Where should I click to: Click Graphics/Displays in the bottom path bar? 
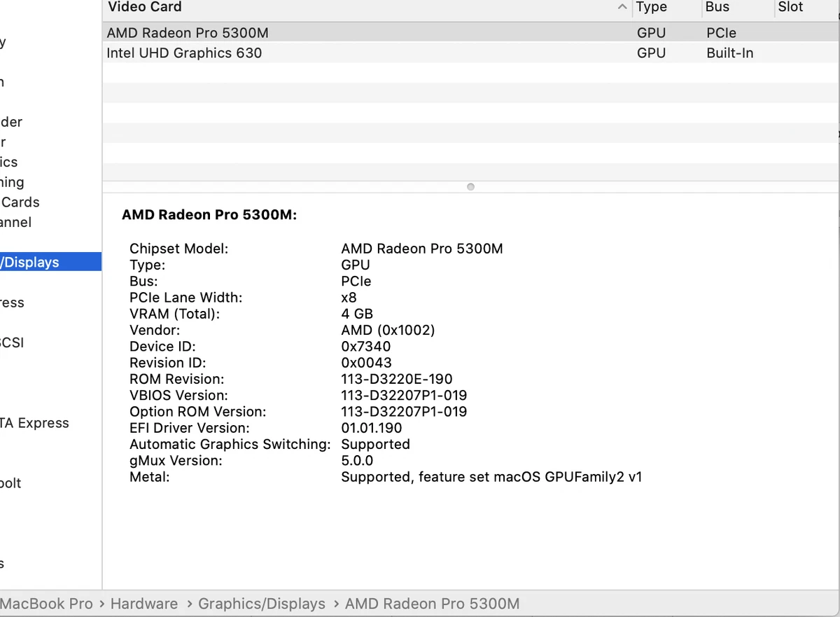262,604
